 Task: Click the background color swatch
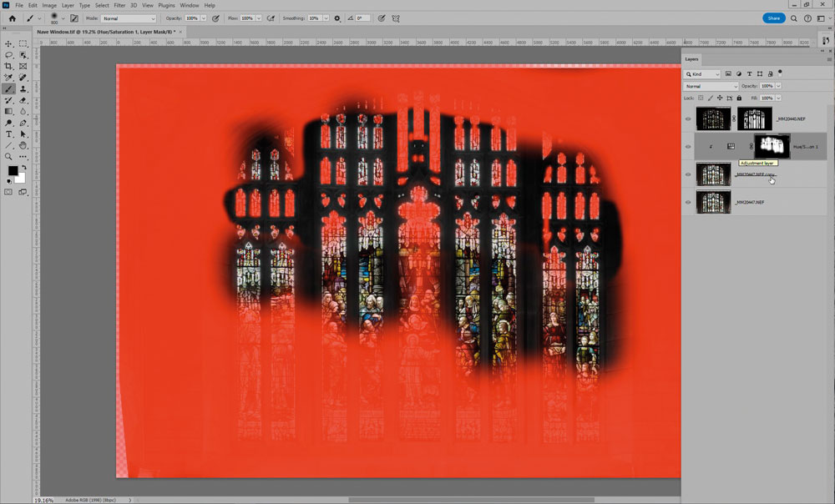[20, 178]
